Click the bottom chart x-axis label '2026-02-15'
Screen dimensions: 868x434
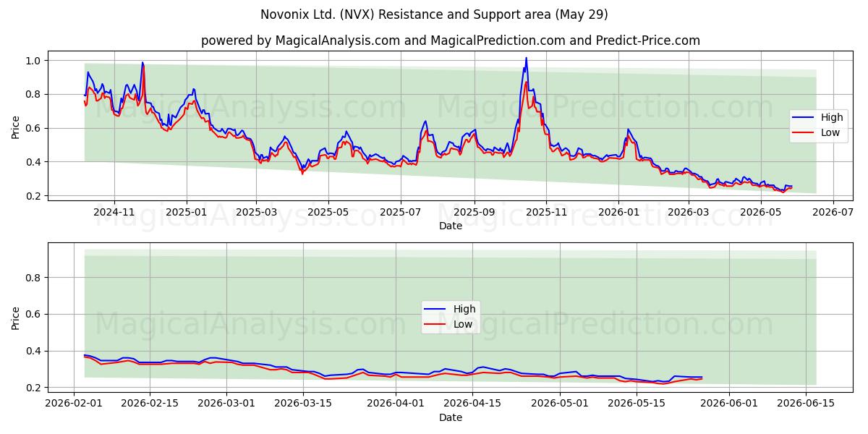pos(150,404)
